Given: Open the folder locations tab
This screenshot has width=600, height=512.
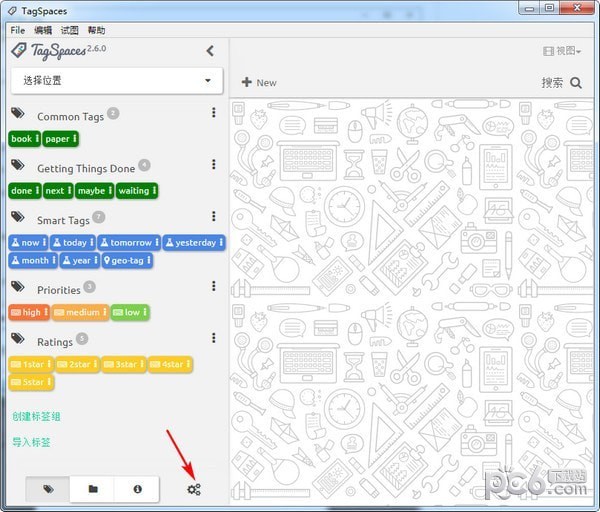Looking at the screenshot, I should (93, 489).
